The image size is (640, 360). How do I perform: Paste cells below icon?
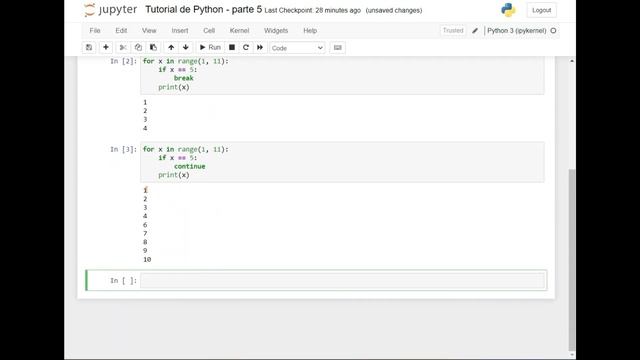click(153, 48)
